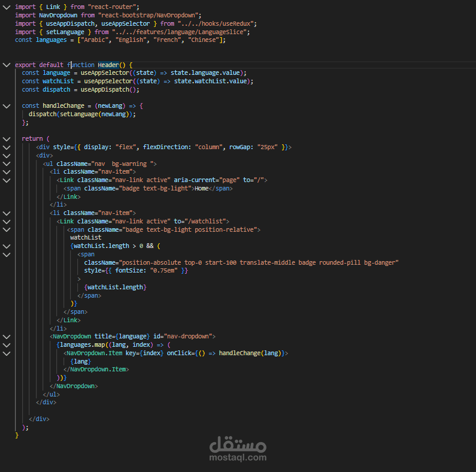
Task: Click the to="/watchlist" attribute
Action: tap(200, 222)
